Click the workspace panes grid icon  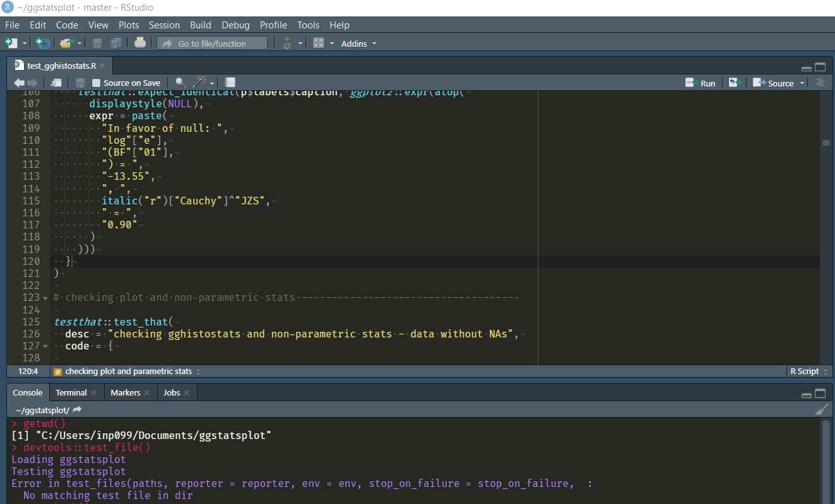[x=319, y=43]
